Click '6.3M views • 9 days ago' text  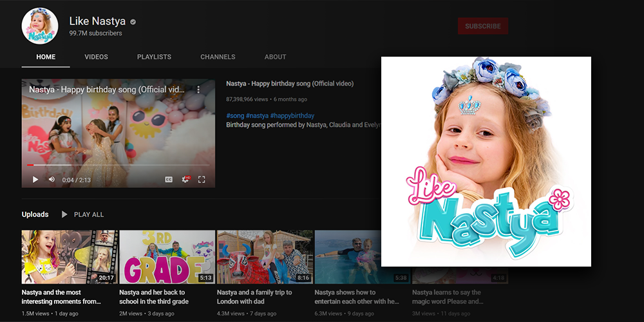coord(344,314)
